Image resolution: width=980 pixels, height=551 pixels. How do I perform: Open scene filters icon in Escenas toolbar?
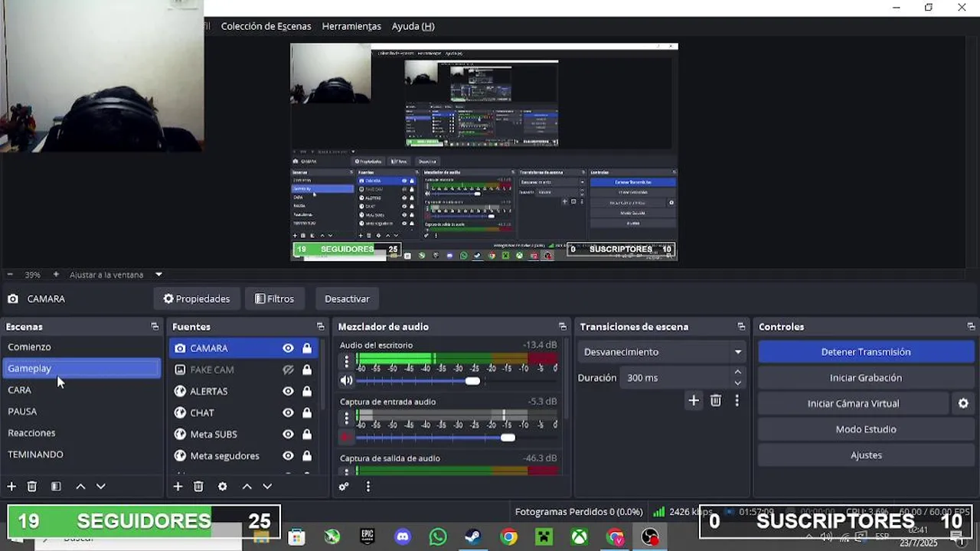coord(56,487)
